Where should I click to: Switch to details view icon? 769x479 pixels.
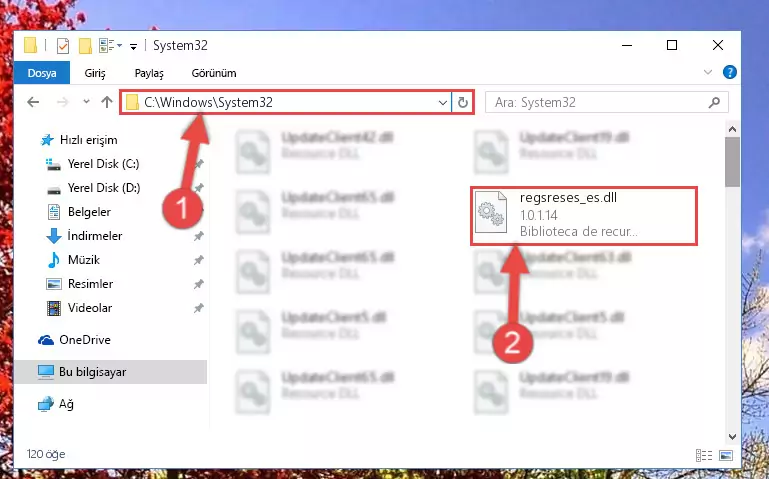pos(704,455)
